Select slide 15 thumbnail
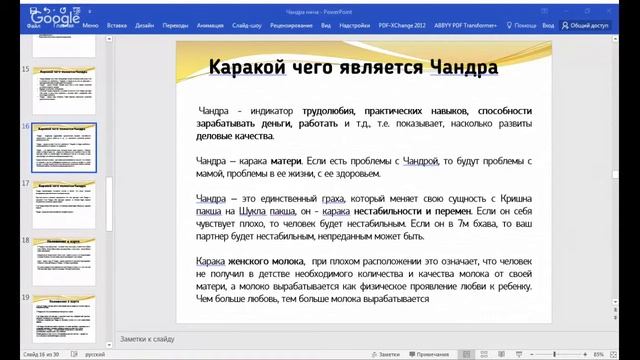The height and width of the screenshot is (360, 640). pos(64,90)
